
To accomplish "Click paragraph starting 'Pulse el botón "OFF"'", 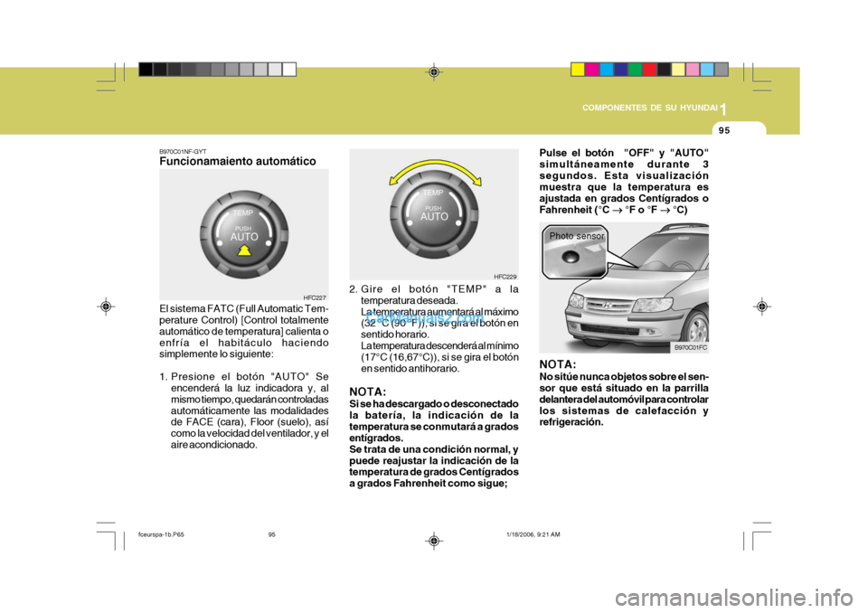I will click(x=624, y=181).
